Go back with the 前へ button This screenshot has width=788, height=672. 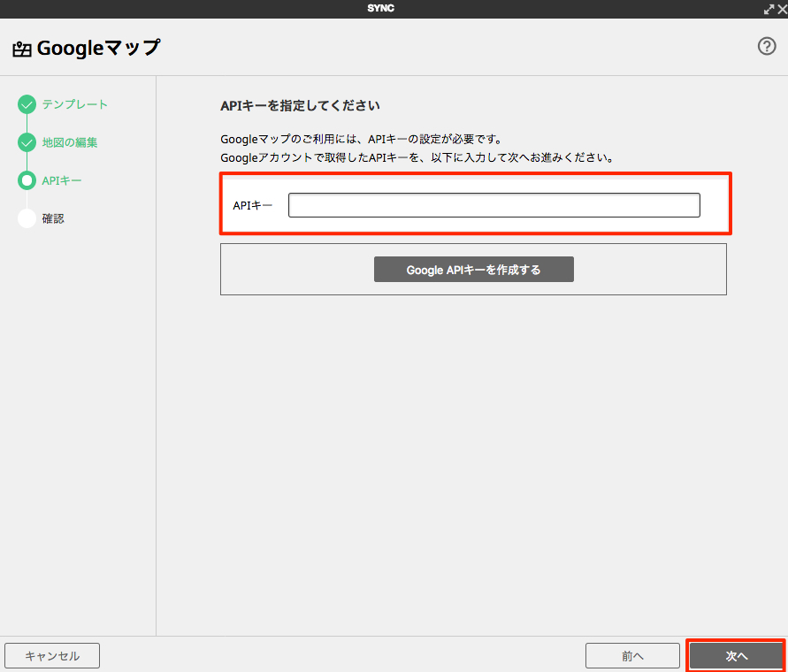point(632,656)
